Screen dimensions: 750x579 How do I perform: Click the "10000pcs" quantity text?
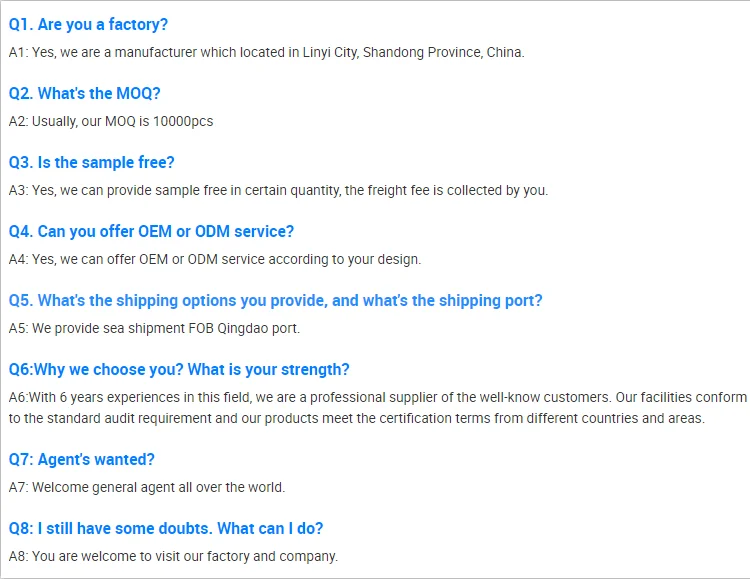(183, 121)
